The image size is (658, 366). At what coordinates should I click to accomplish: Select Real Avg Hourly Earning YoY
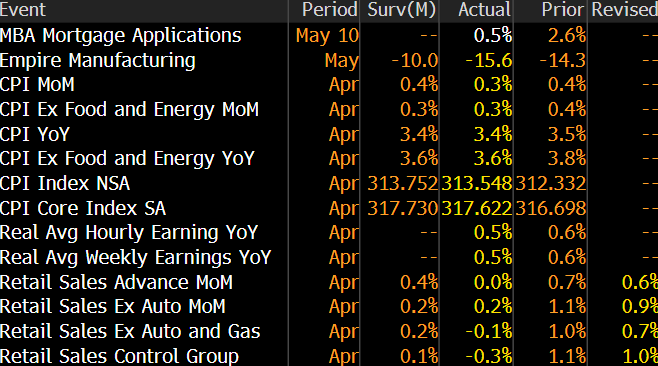click(x=129, y=233)
